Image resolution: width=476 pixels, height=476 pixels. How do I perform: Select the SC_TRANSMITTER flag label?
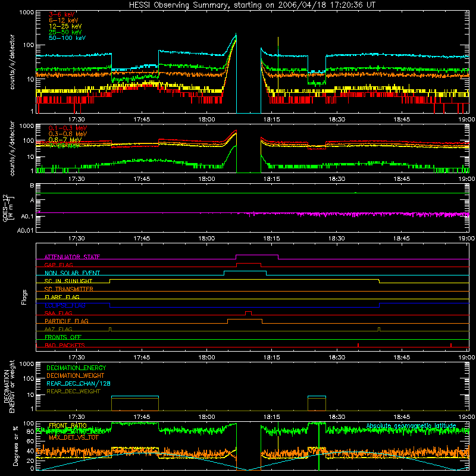pos(69,289)
